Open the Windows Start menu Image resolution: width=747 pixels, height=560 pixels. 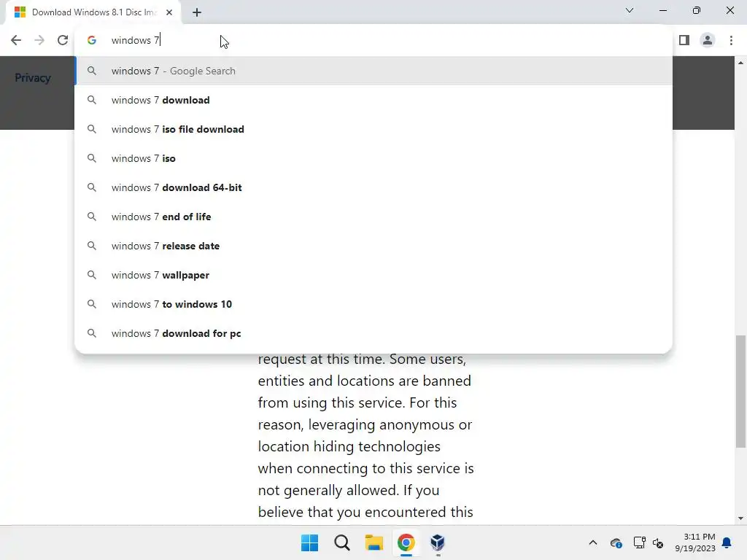coord(309,542)
